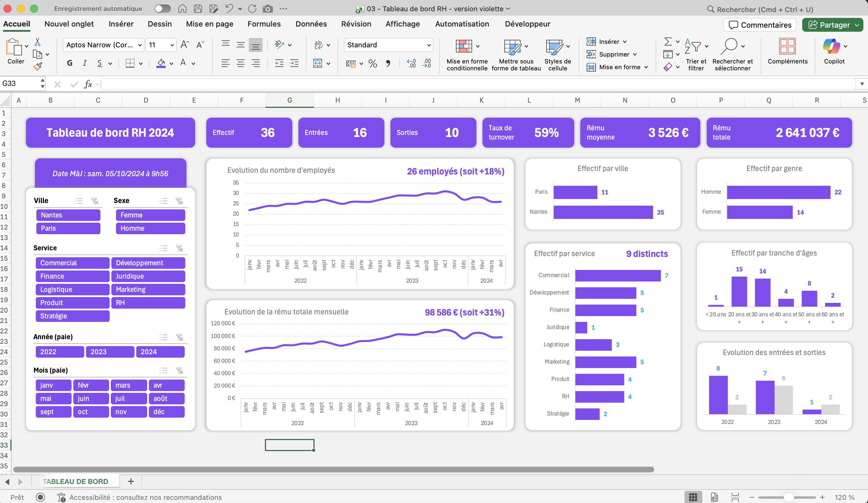
Task: Click the Copilot icon
Action: tap(831, 46)
